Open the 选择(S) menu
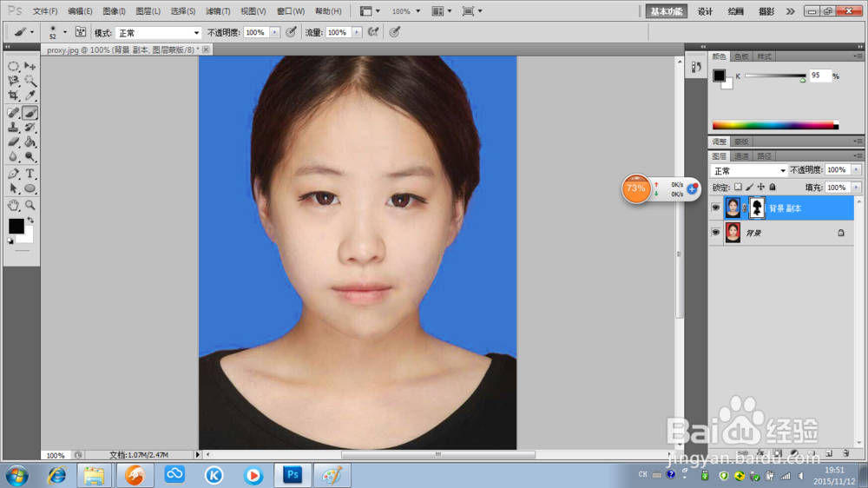 pyautogui.click(x=182, y=11)
